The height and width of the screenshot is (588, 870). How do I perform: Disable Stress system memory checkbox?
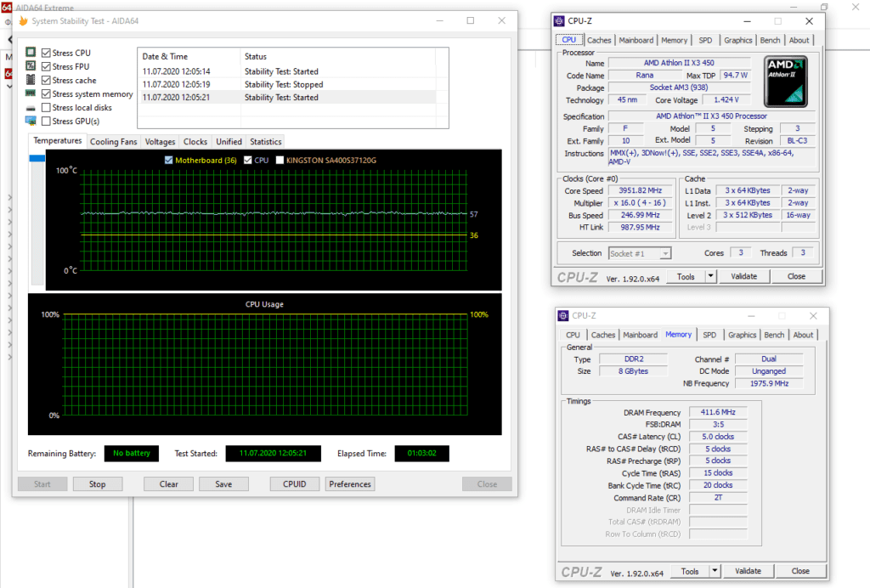click(x=46, y=93)
